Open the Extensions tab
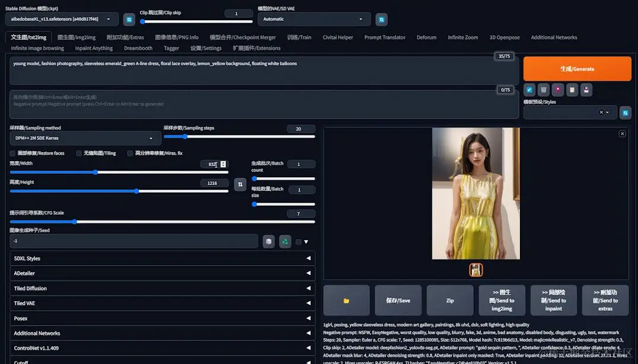Viewport: 638px width, 364px height. (x=257, y=49)
